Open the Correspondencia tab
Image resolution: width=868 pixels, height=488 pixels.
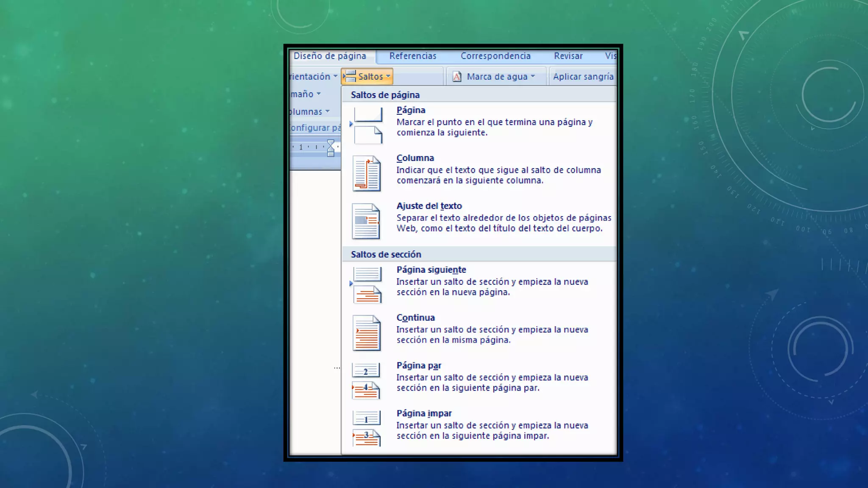(x=495, y=56)
